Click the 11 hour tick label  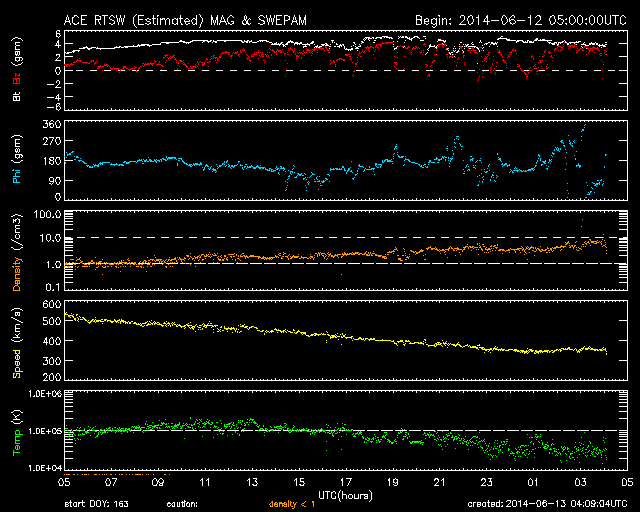205,482
